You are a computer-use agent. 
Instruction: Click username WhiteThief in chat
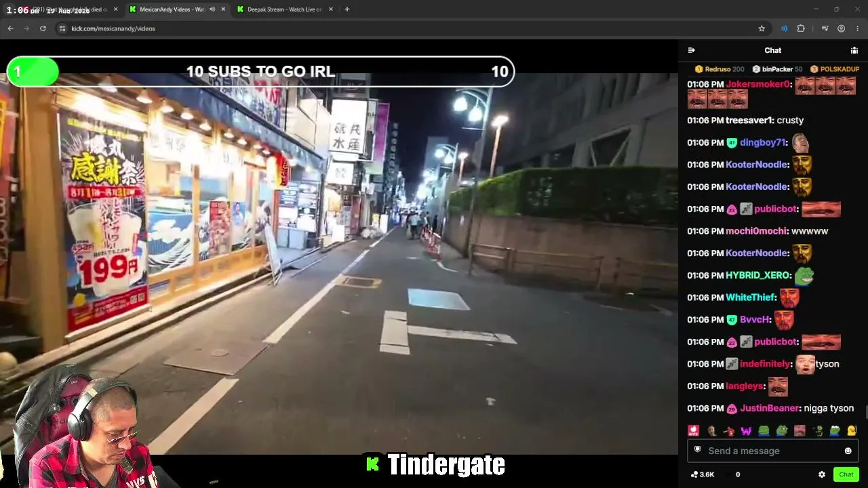click(751, 298)
